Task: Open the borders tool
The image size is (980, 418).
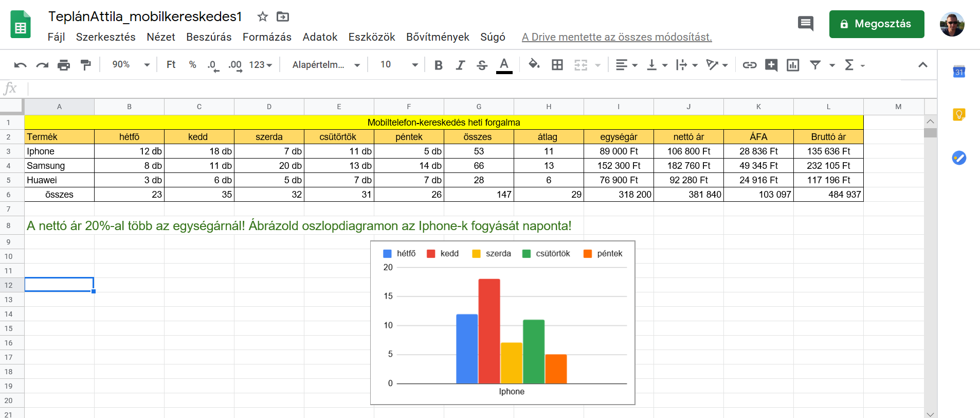Action: [557, 65]
